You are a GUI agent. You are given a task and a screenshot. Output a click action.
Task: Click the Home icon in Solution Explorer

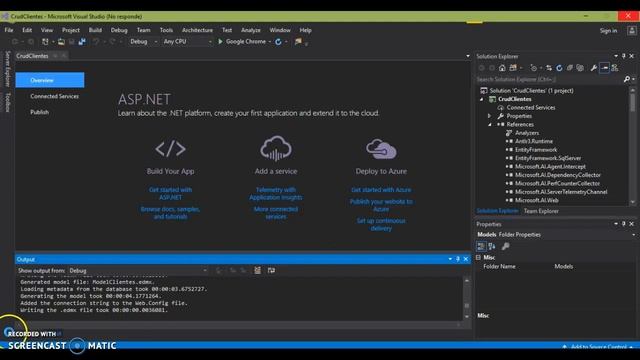[x=502, y=68]
